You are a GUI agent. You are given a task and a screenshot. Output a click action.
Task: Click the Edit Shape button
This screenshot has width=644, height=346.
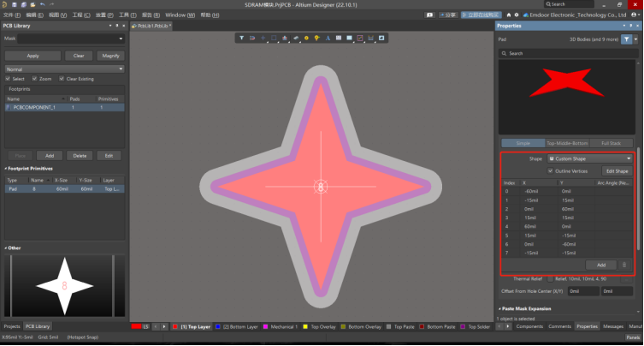616,170
